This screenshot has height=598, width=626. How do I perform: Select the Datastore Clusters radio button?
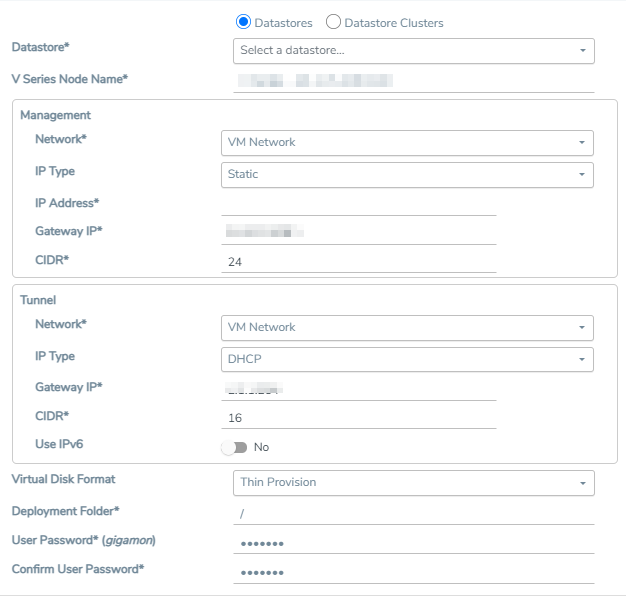pyautogui.click(x=333, y=22)
